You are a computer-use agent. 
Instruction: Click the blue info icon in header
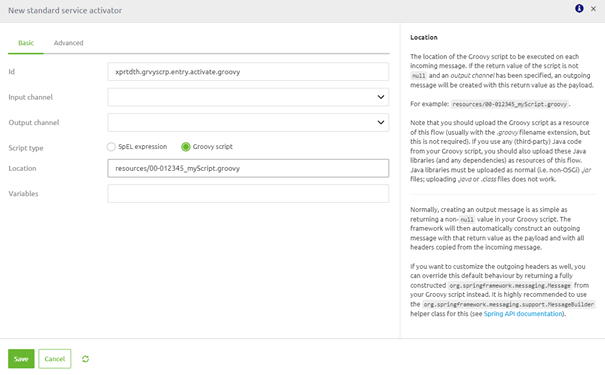point(579,8)
